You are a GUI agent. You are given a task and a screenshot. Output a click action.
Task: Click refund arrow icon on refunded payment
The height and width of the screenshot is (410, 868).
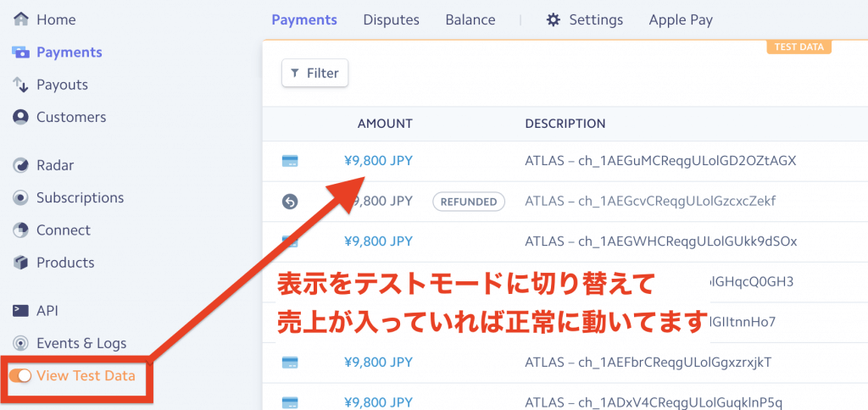click(x=290, y=202)
